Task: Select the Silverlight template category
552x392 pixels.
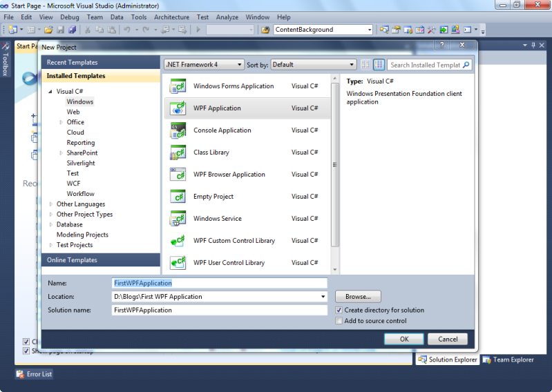Action: click(x=81, y=163)
